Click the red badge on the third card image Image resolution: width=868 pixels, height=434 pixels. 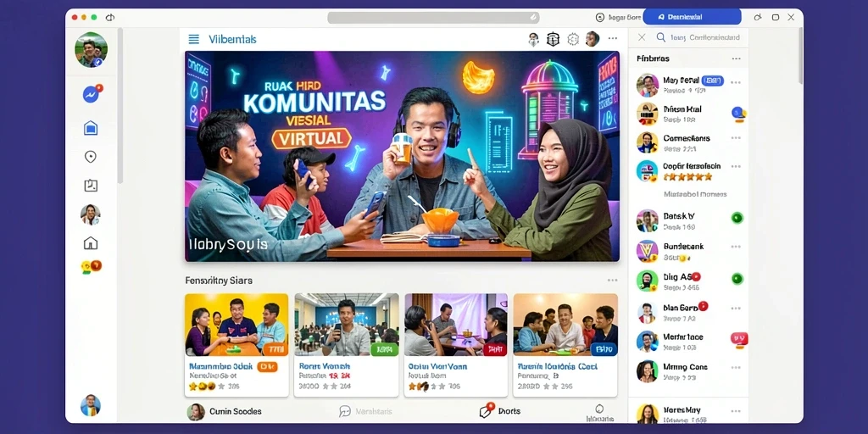coord(495,349)
